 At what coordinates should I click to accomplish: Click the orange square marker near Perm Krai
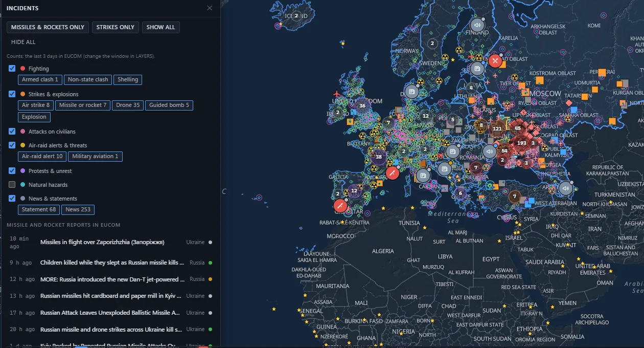602,72
